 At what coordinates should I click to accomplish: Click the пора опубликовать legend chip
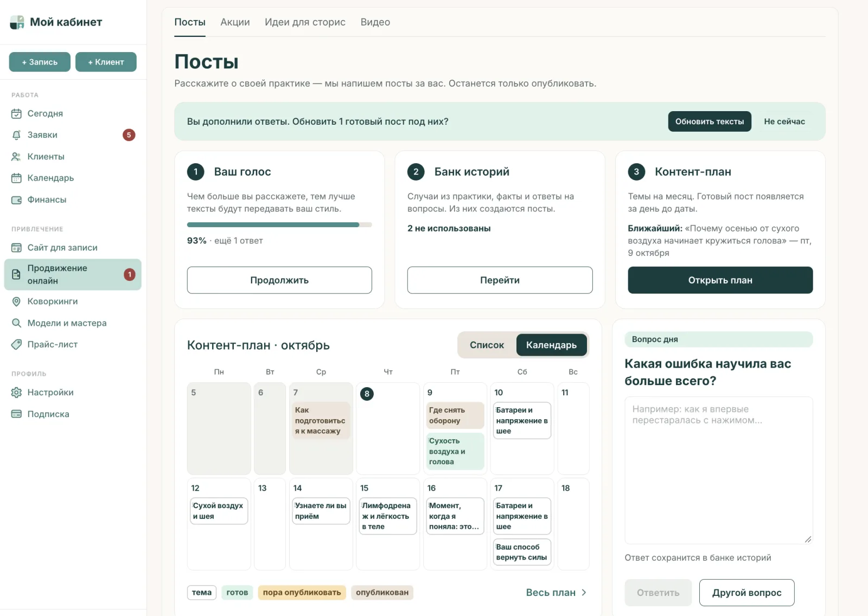coord(302,593)
